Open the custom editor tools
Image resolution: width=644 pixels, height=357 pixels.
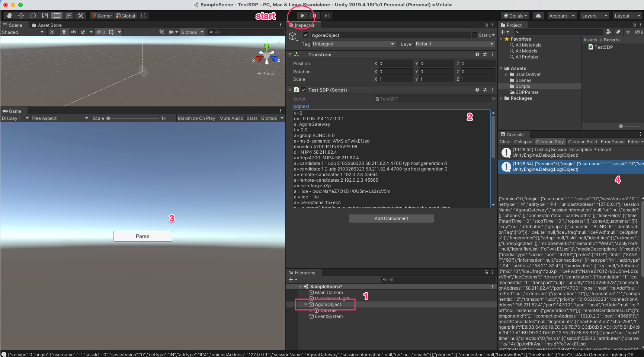click(x=81, y=16)
